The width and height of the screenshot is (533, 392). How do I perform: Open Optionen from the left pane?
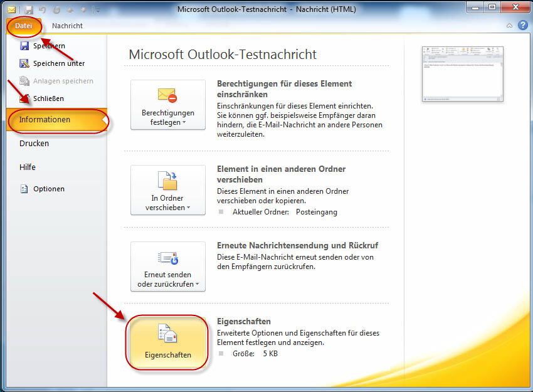(48, 189)
